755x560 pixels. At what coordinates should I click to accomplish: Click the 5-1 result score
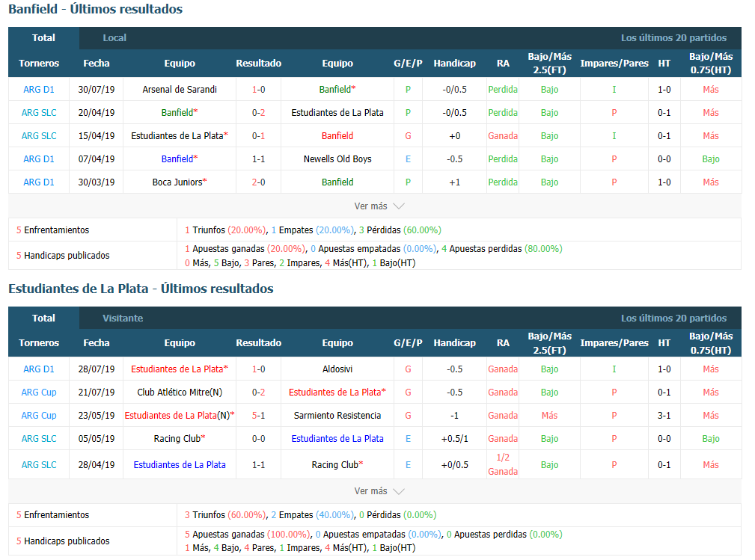pyautogui.click(x=259, y=415)
